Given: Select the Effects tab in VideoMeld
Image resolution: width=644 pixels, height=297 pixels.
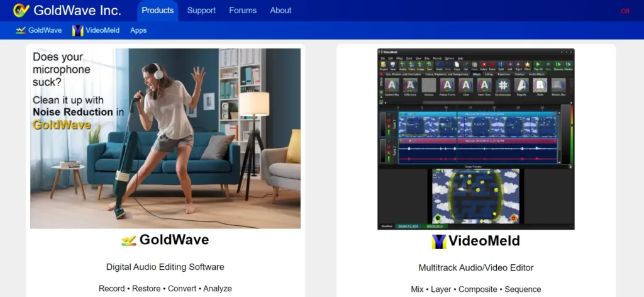Looking at the screenshot, I should 477,74.
